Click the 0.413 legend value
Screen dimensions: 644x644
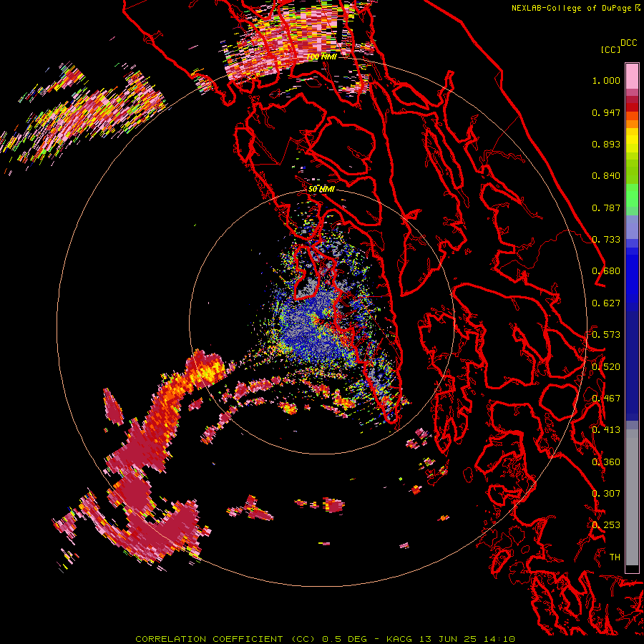pos(606,430)
